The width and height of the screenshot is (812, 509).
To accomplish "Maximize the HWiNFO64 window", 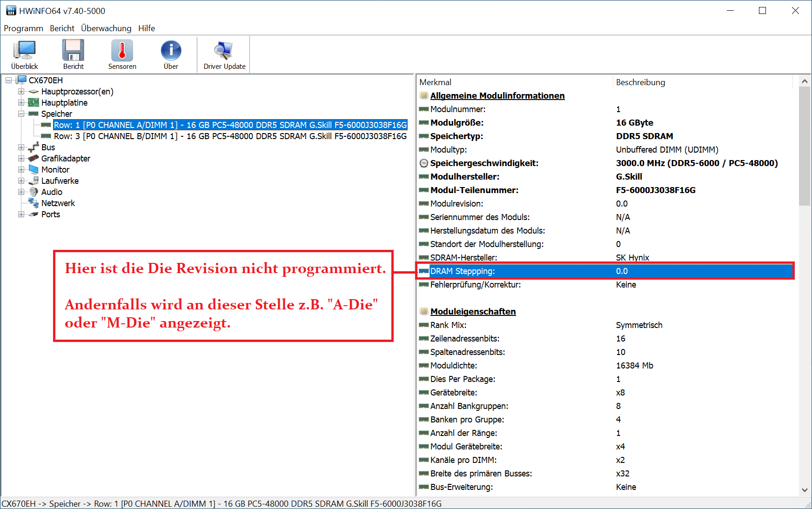I will coord(762,10).
